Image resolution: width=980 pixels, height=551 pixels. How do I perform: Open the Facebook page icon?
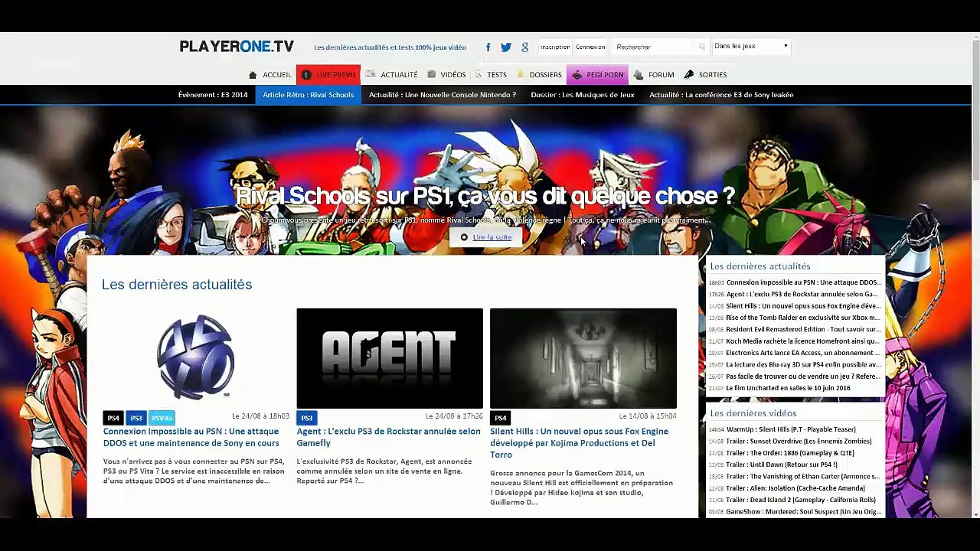point(488,47)
